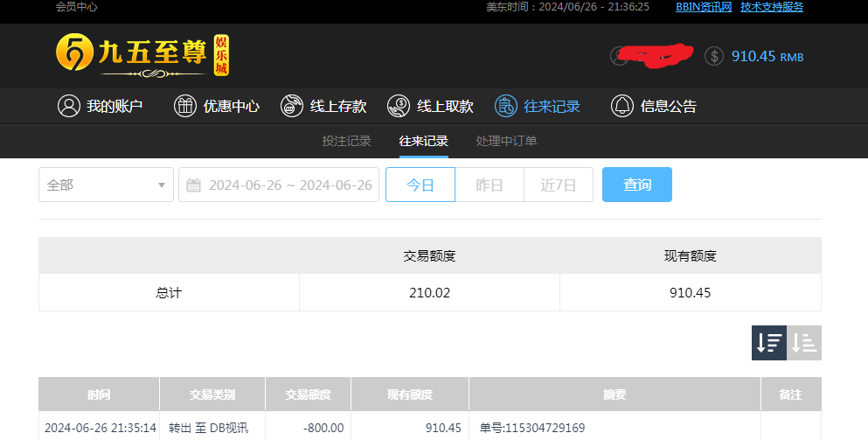868x440 pixels.
Task: Select the 近7日 date range option
Action: (559, 185)
